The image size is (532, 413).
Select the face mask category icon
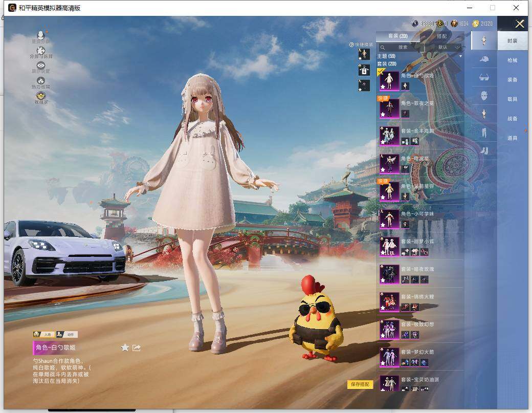tap(484, 95)
